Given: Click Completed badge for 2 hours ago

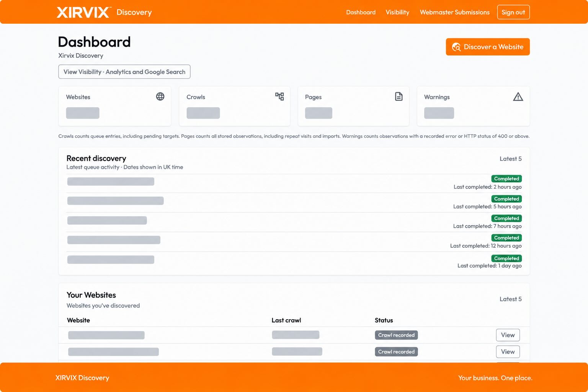Looking at the screenshot, I should pos(506,179).
